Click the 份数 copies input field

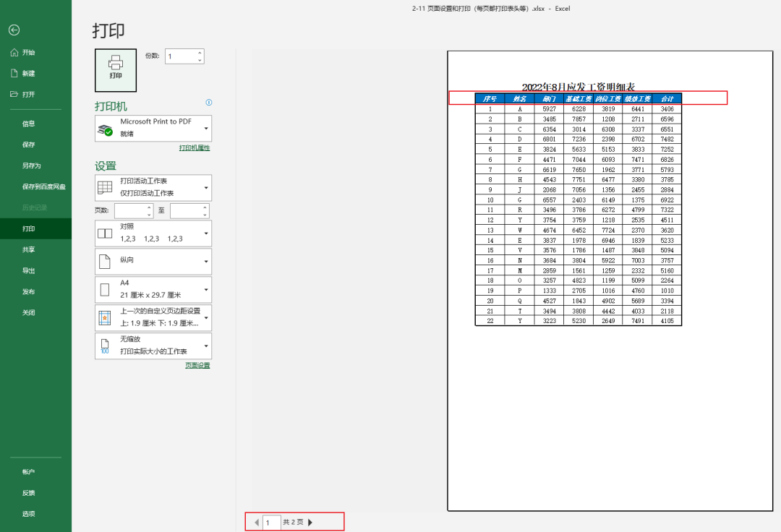click(x=181, y=56)
